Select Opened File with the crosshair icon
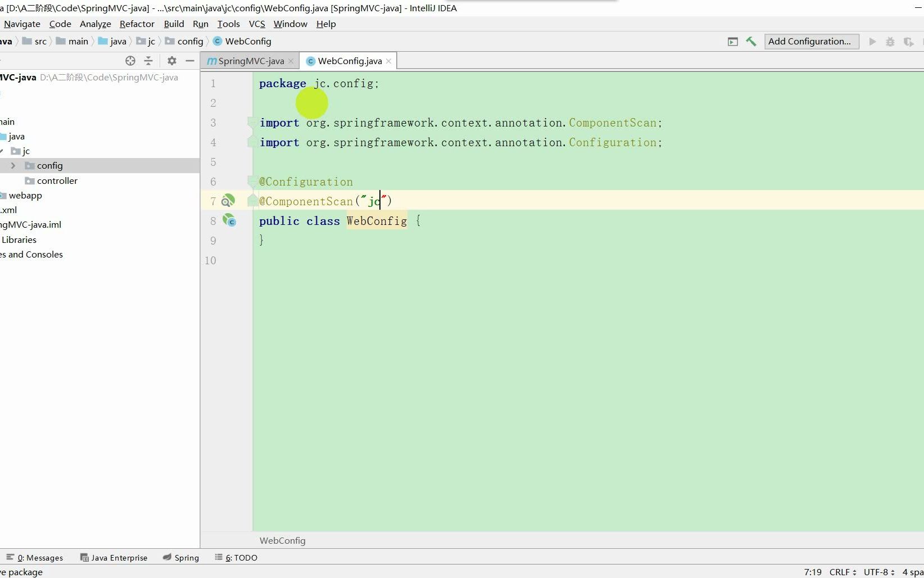The image size is (924, 578). (130, 61)
